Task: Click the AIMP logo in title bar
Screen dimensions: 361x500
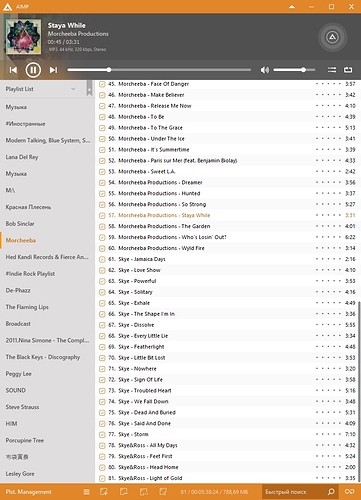Action: 7,6
